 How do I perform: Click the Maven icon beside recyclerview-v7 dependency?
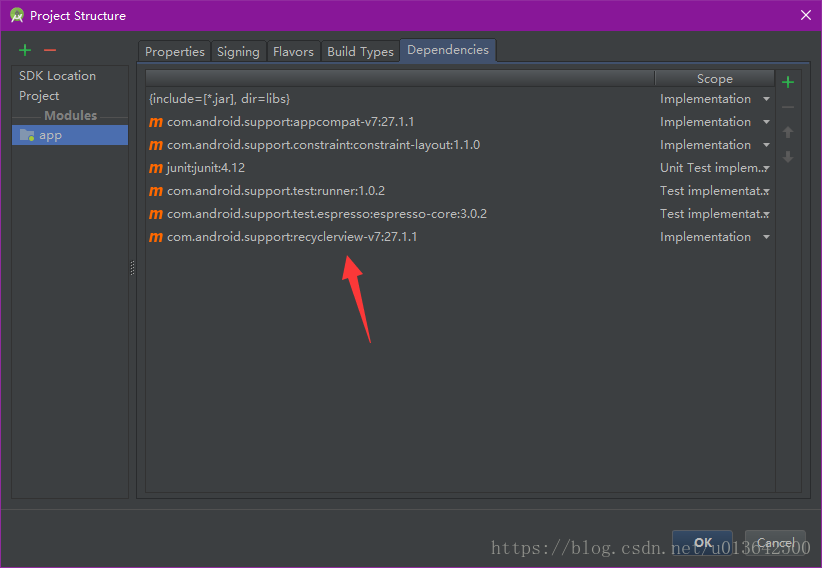coord(156,238)
